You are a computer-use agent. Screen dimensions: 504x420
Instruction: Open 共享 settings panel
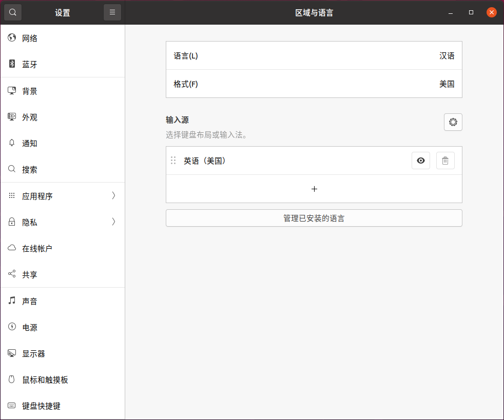63,274
